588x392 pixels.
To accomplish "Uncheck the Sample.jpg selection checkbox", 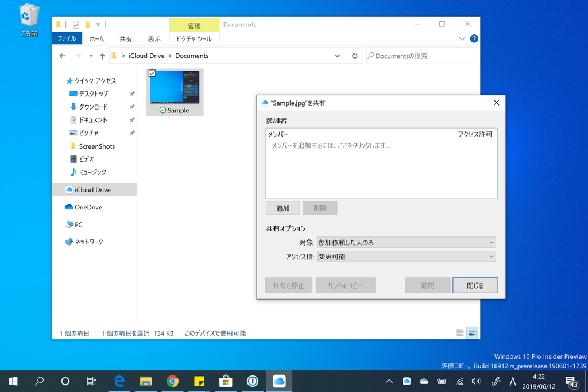I will [152, 73].
